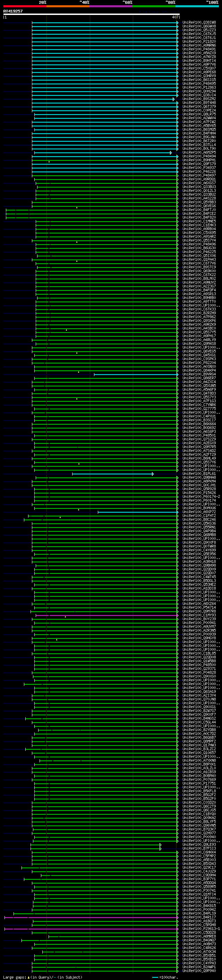Click label UniRef100_P29613-1
Screen dimensions: 222x980
coord(201,929)
